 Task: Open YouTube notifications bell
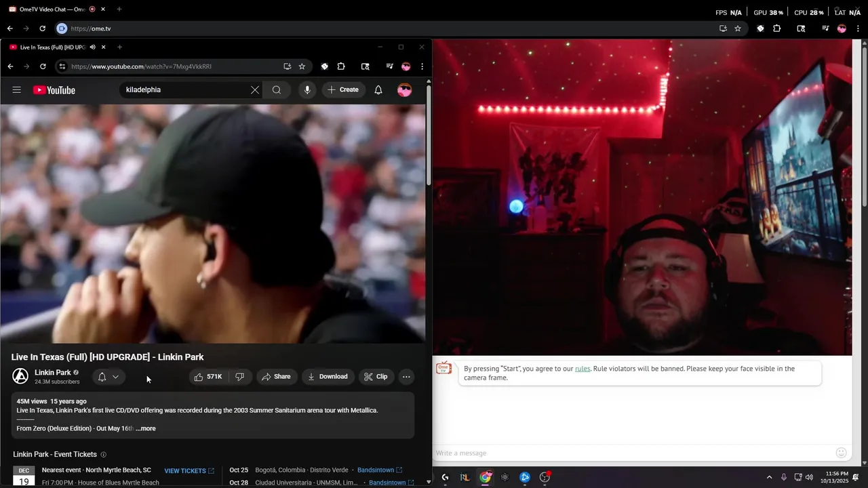[378, 90]
